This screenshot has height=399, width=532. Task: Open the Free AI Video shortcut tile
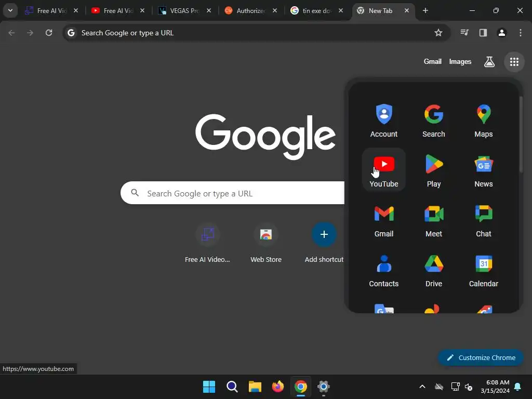click(207, 243)
